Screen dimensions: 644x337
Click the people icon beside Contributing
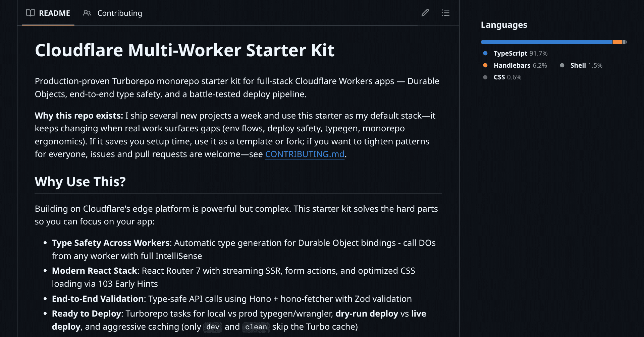tap(87, 13)
